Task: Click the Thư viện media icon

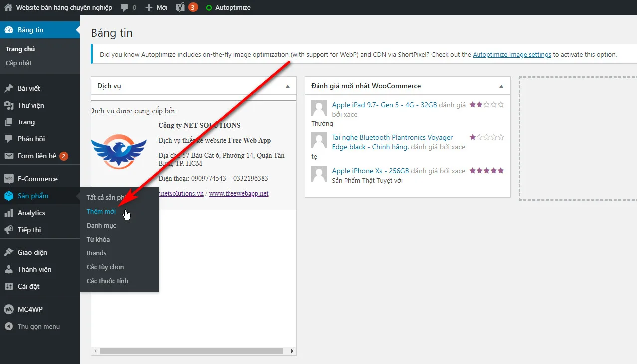Action: pos(9,105)
